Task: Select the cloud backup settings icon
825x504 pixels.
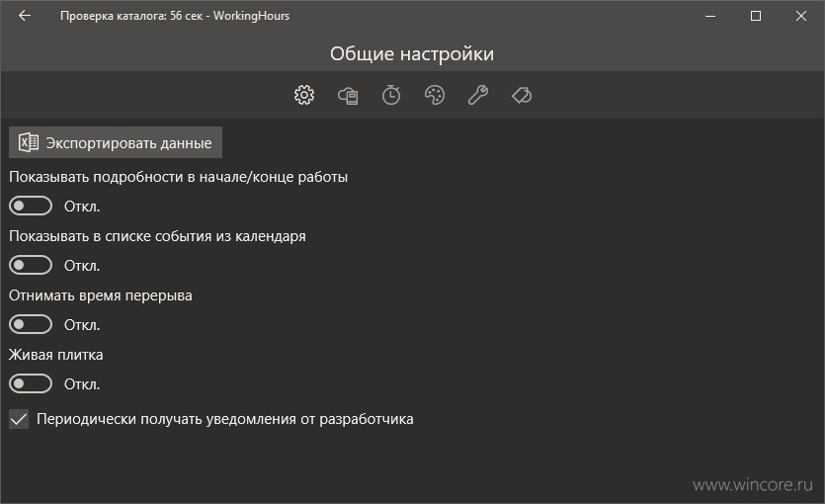Action: click(348, 96)
